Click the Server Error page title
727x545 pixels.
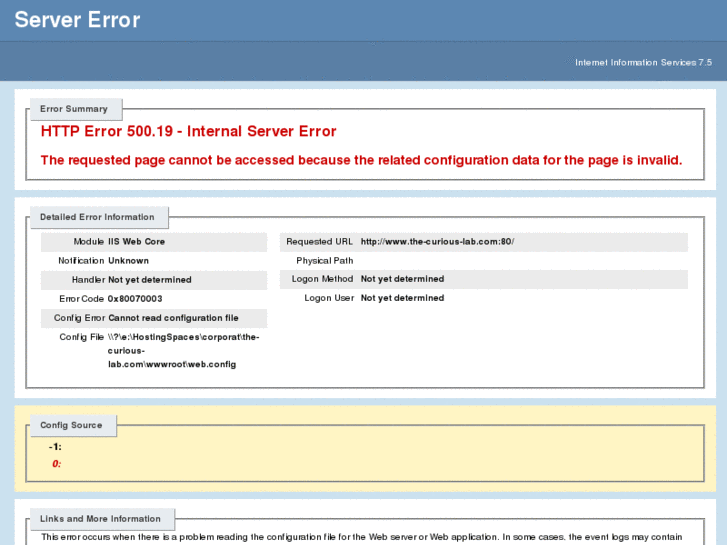click(x=77, y=20)
